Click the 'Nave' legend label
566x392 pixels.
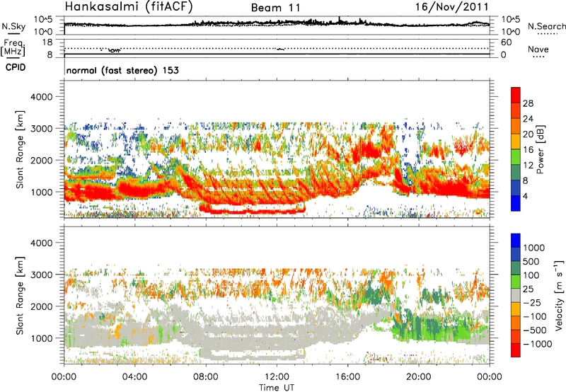coord(538,49)
